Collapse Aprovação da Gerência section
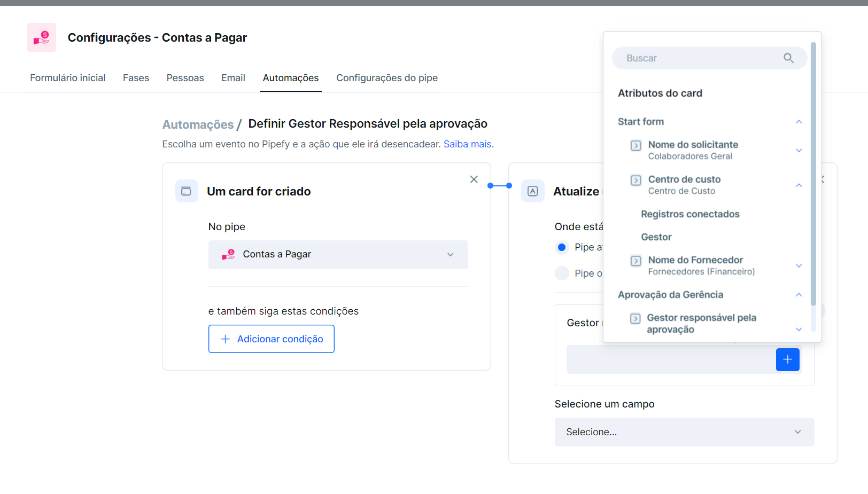The width and height of the screenshot is (868, 494). click(799, 295)
